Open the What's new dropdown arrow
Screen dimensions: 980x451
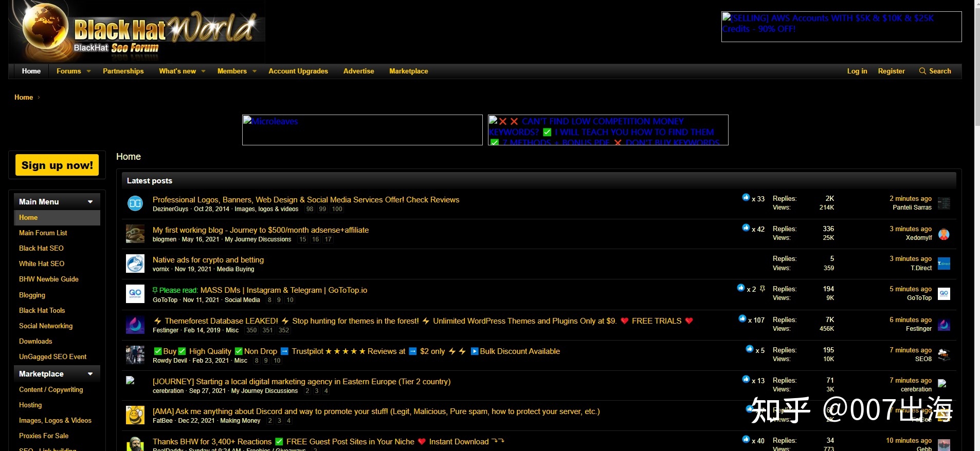click(204, 71)
